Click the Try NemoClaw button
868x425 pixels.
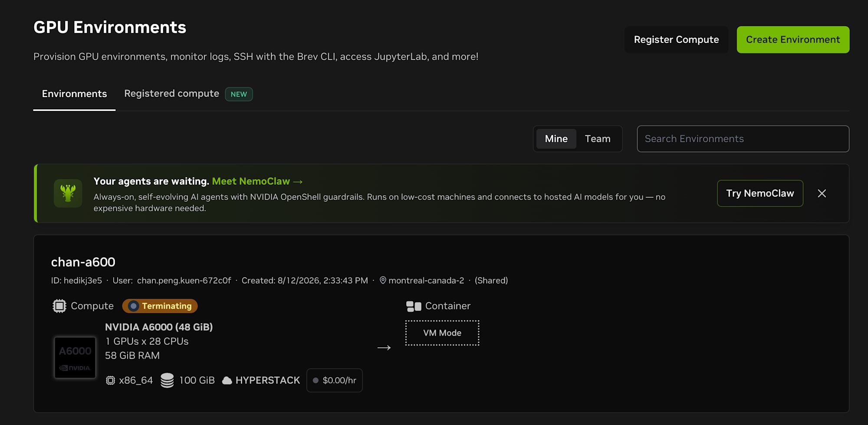(760, 193)
